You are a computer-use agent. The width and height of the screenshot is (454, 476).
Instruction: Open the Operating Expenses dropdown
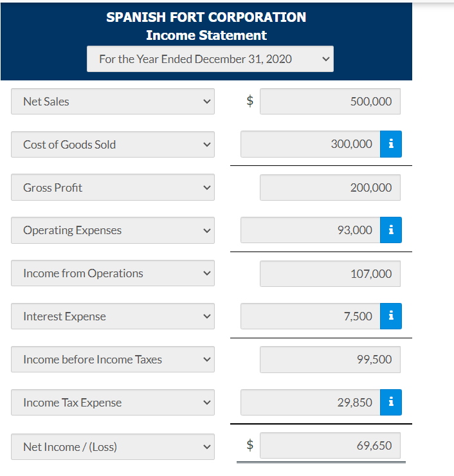tap(113, 230)
